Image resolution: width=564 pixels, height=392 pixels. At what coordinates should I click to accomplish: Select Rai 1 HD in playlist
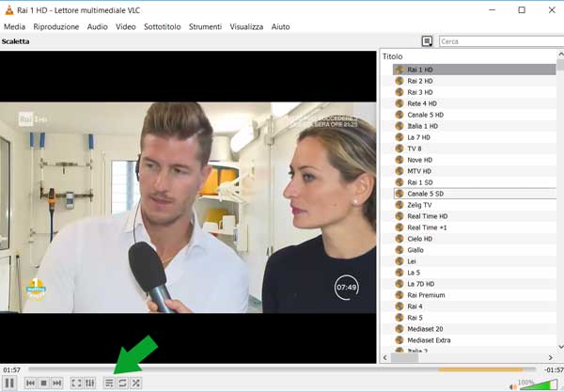474,70
